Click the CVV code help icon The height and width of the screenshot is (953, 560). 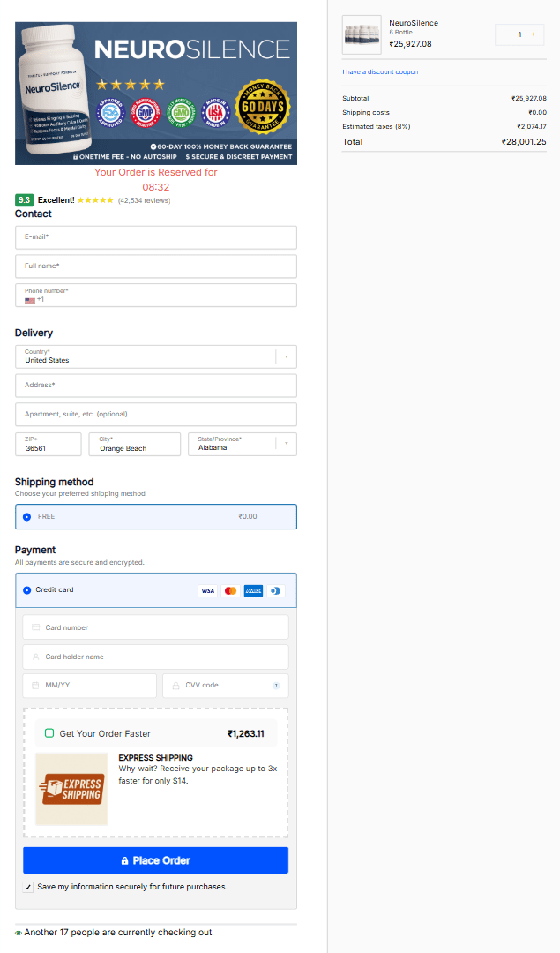(x=276, y=685)
